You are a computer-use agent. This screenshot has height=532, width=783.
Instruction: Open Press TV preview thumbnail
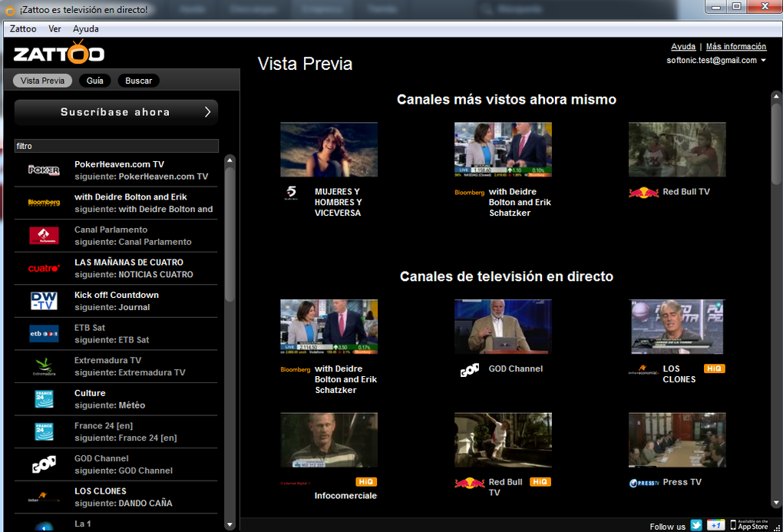pos(677,440)
